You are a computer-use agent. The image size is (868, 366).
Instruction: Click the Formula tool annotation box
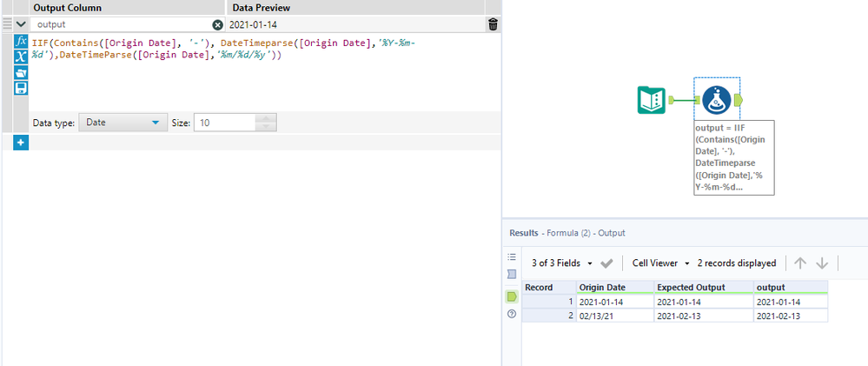pos(733,157)
